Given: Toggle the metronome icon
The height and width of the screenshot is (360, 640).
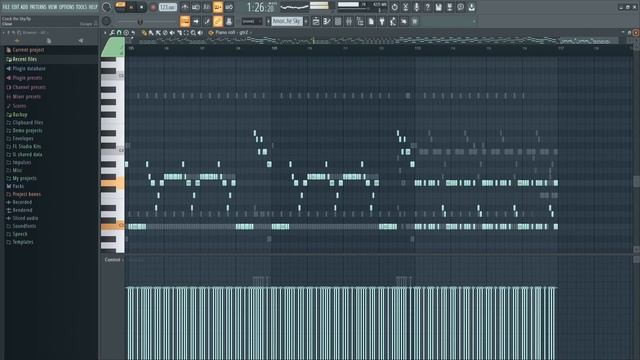Looking at the screenshot, I should point(185,7).
